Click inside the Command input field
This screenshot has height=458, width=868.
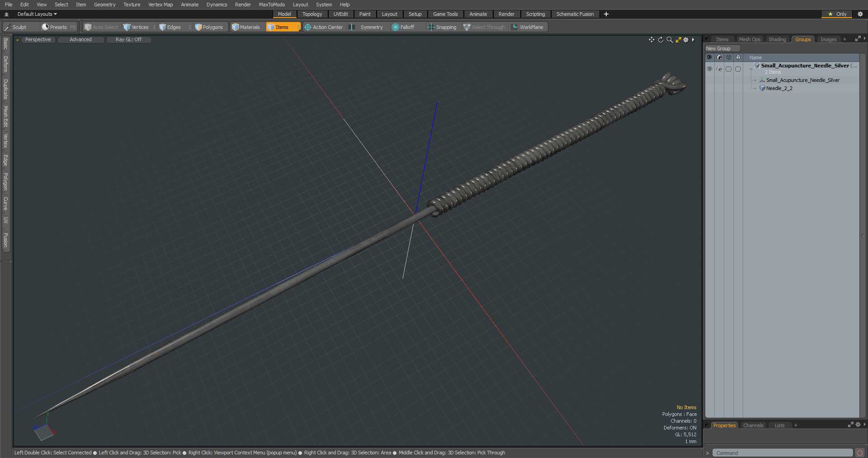(x=782, y=453)
